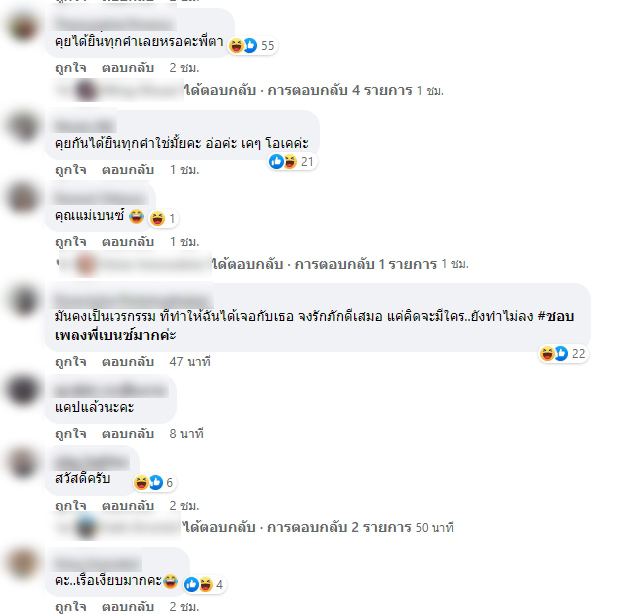Like the เรือเงียบมากคะ comment
Image resolution: width=618 pixels, height=614 pixels.
point(71,607)
